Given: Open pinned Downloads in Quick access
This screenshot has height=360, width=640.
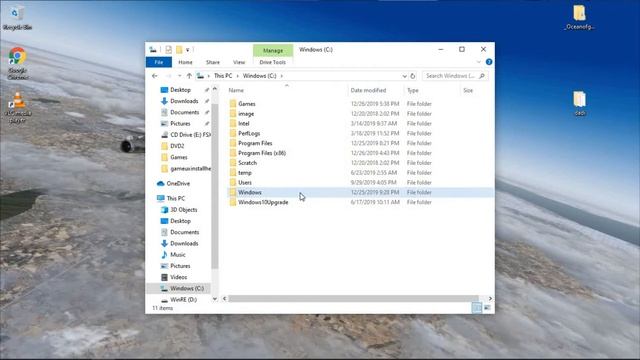Looking at the screenshot, I should pyautogui.click(x=184, y=101).
